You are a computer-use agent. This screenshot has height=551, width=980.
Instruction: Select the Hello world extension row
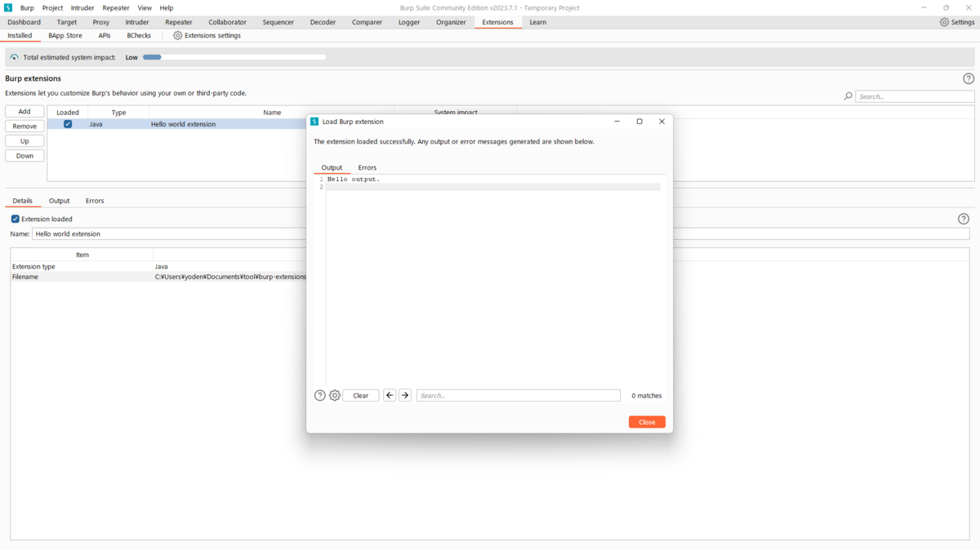(x=176, y=124)
